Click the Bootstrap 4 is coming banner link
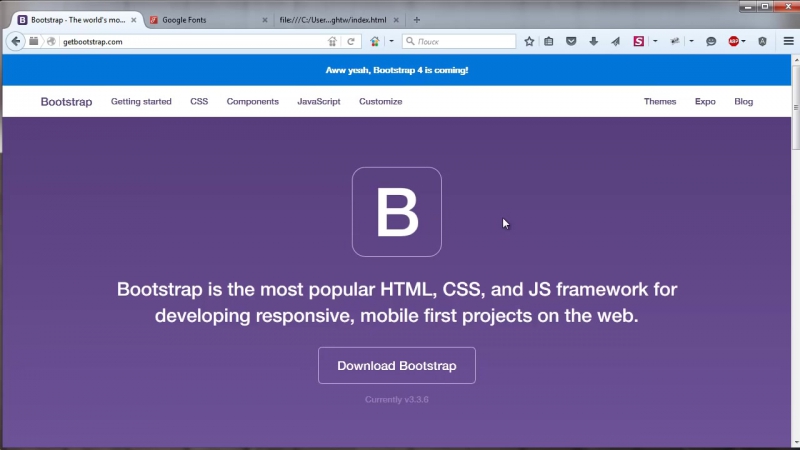800x450 pixels. [x=397, y=70]
